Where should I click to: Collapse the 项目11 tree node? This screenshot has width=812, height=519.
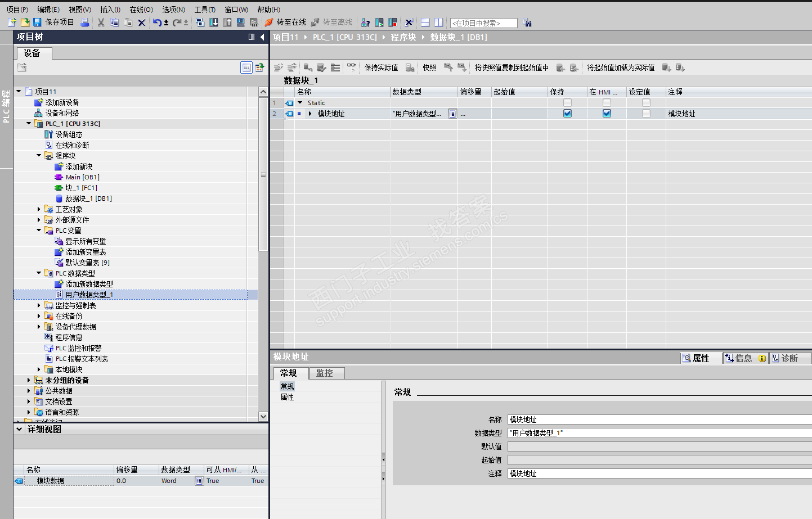[19, 91]
